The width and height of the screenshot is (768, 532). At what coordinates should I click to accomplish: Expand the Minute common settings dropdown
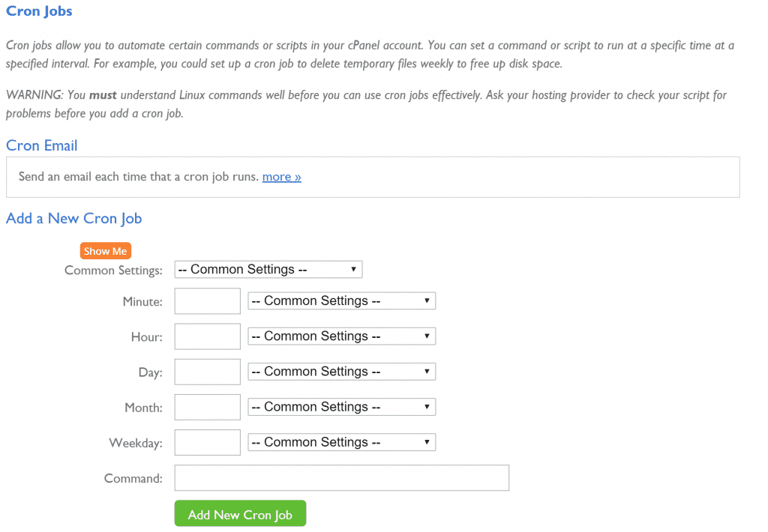click(x=341, y=300)
